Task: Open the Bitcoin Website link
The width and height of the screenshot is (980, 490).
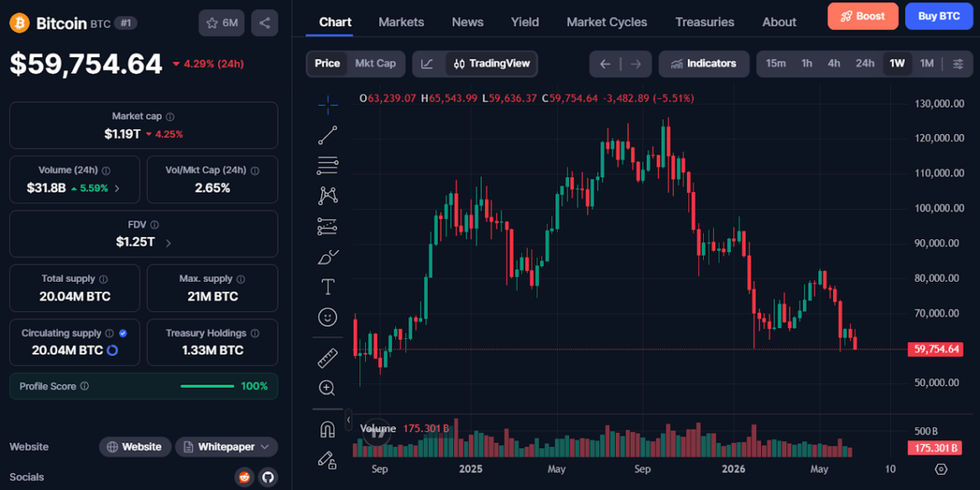Action: coord(136,447)
